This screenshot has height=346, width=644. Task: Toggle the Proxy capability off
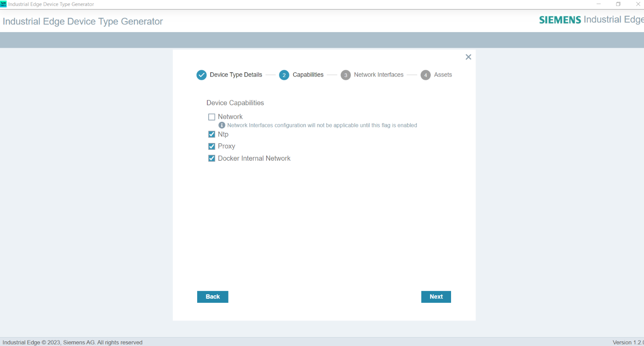(212, 146)
